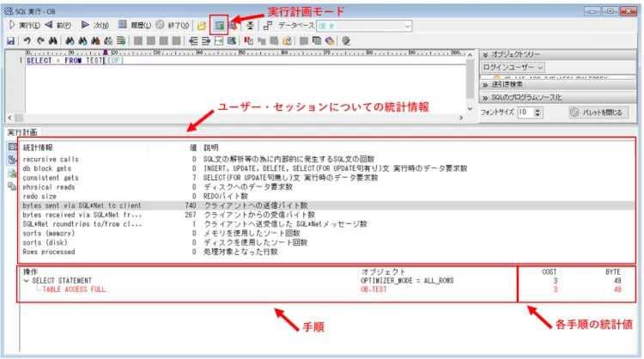Click the オブジェクト column header
Screen dimensions: 644x359
coord(438,272)
